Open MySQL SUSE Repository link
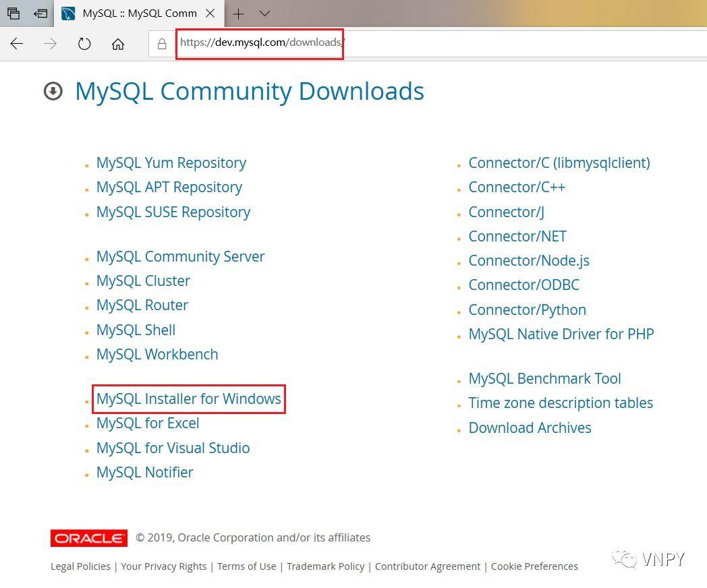 [173, 212]
